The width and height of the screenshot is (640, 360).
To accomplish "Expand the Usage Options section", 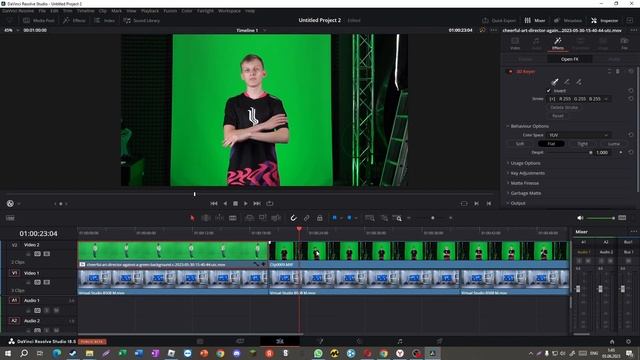I will pos(525,163).
